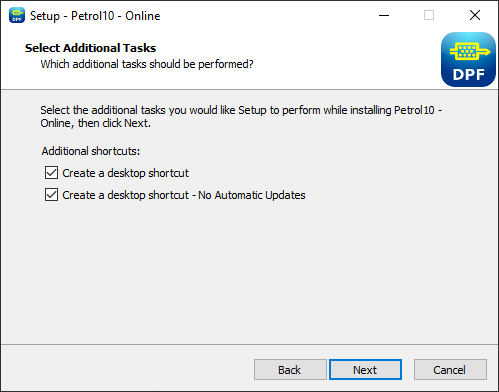Click the instruction paragraph mentioning Petrol10 - Online
499x392 pixels.
pos(241,117)
